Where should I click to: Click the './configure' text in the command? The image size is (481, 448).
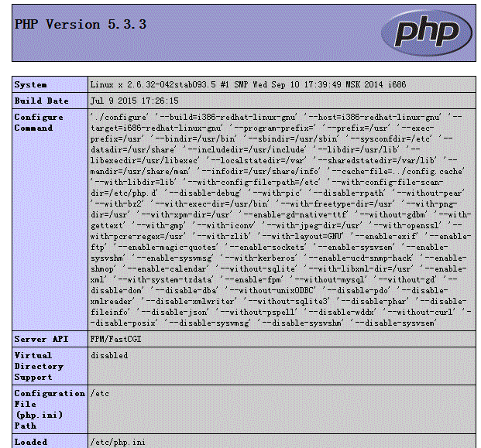(x=119, y=118)
